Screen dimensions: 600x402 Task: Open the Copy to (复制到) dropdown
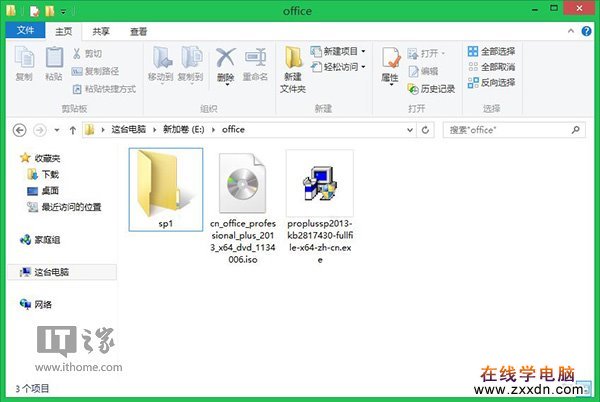point(191,64)
